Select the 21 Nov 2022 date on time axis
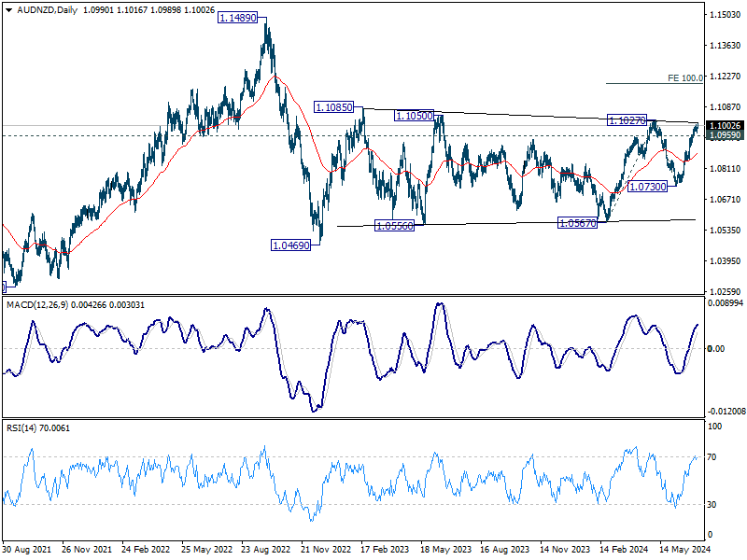The width and height of the screenshot is (747, 560). pos(326,550)
